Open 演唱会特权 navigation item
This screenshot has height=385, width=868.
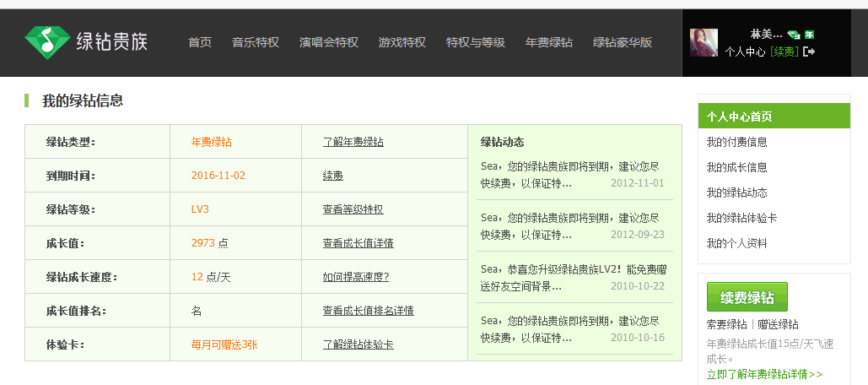[329, 42]
